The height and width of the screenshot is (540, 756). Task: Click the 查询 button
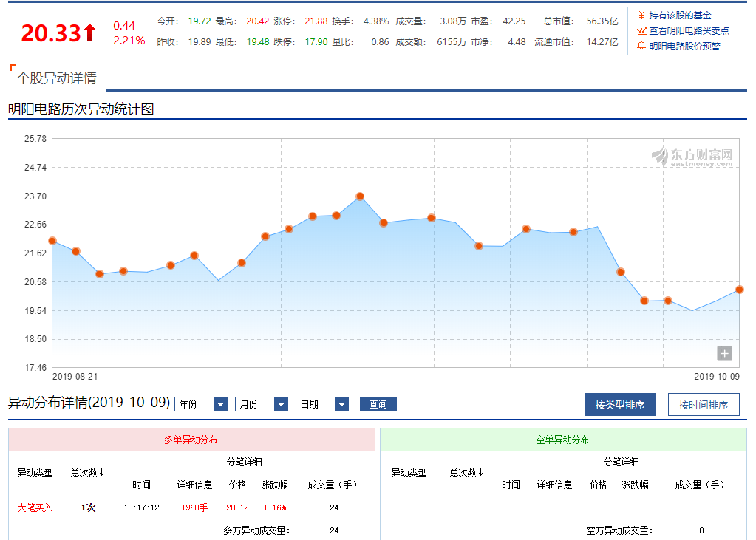click(378, 404)
